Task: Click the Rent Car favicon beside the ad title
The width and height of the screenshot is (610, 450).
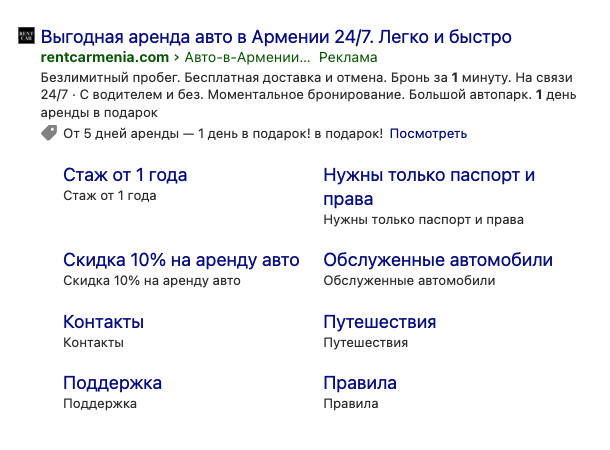Action: tap(26, 37)
